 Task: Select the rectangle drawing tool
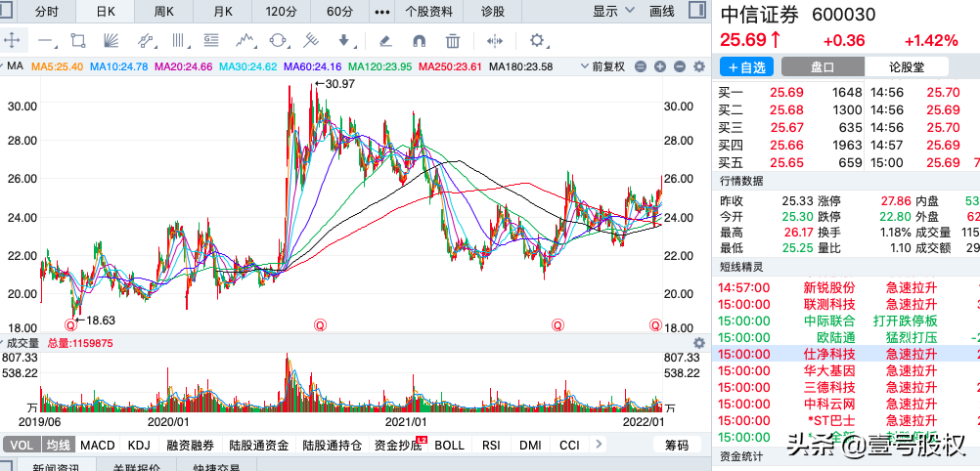pyautogui.click(x=79, y=41)
